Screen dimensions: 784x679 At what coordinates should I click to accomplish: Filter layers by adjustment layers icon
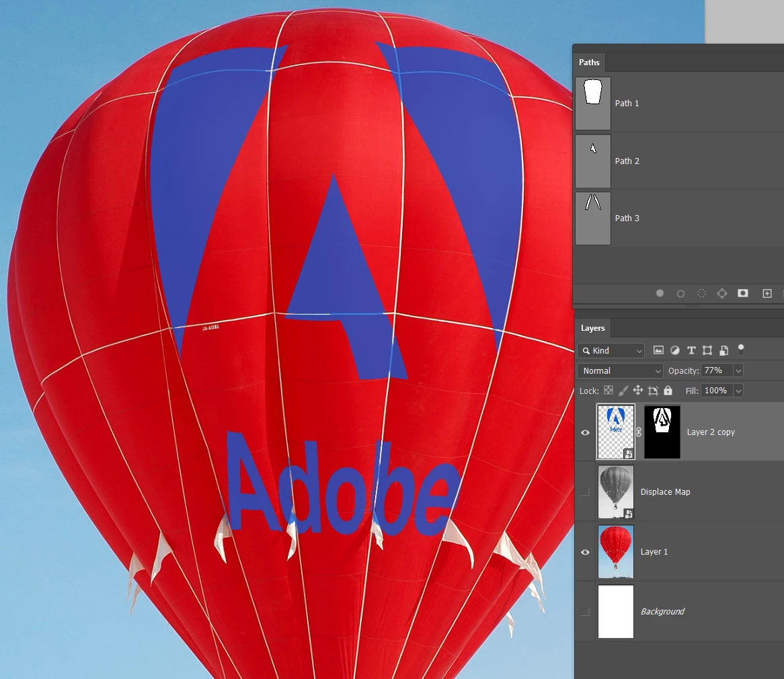675,350
